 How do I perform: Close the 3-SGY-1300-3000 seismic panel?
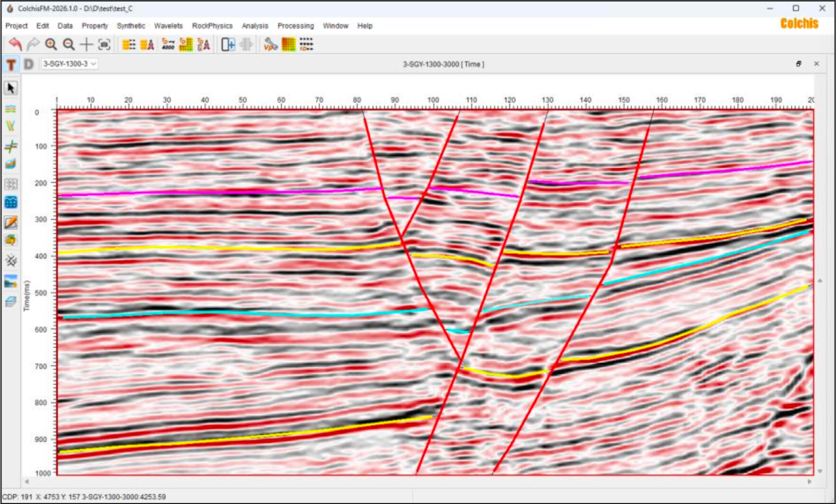pyautogui.click(x=816, y=64)
